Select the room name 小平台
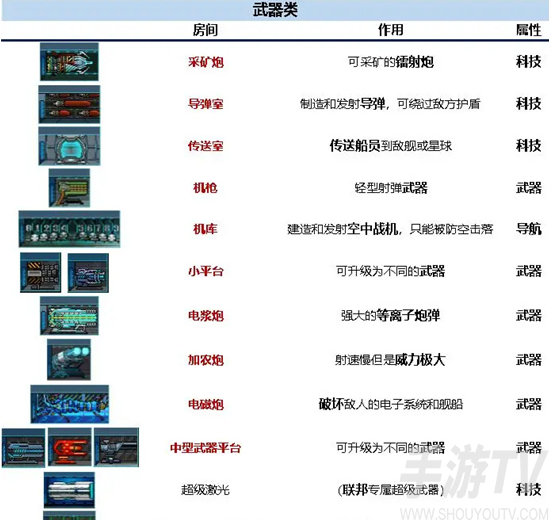549x520 pixels. [x=206, y=271]
